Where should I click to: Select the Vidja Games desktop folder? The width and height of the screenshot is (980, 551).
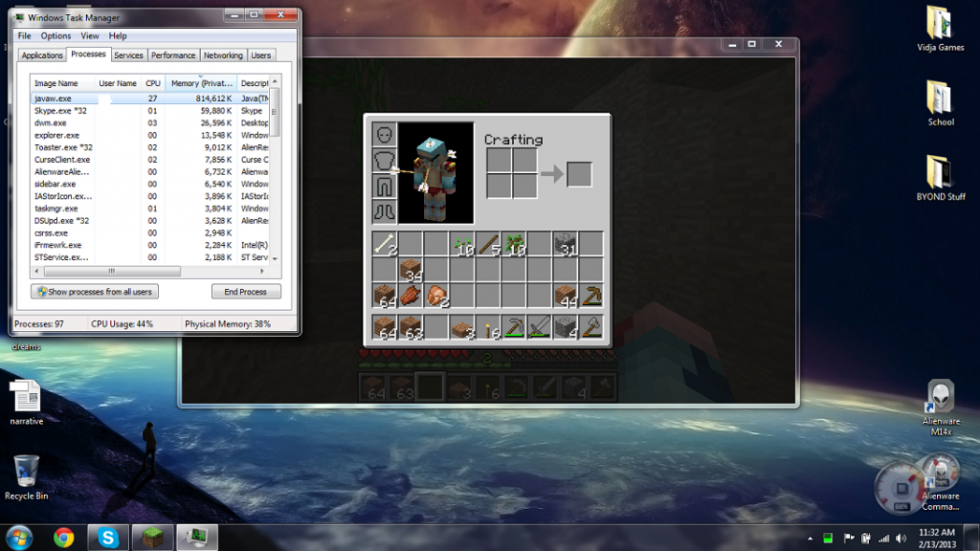coord(940,29)
